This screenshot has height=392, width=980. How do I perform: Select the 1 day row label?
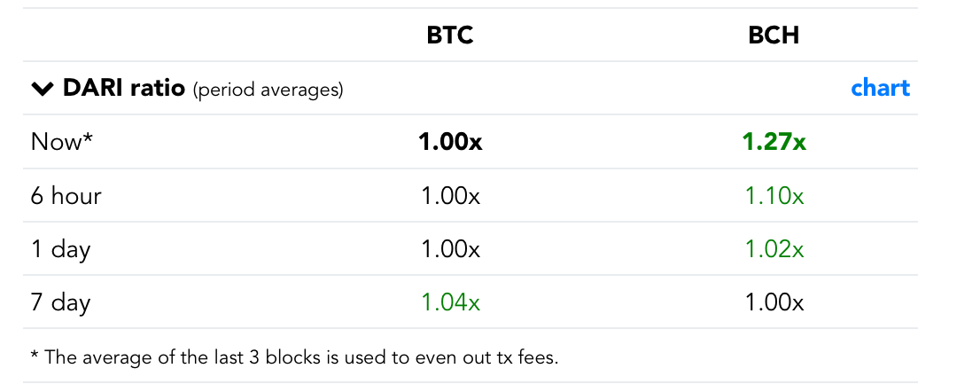(61, 249)
